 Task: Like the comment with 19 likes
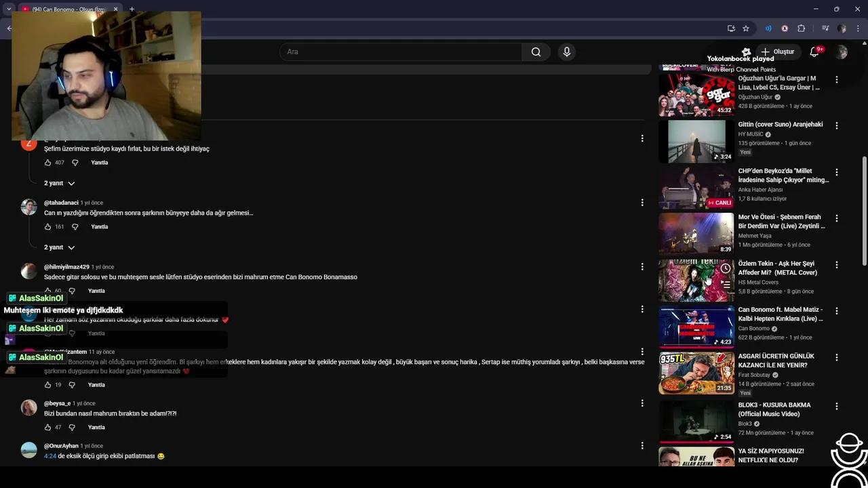[48, 385]
